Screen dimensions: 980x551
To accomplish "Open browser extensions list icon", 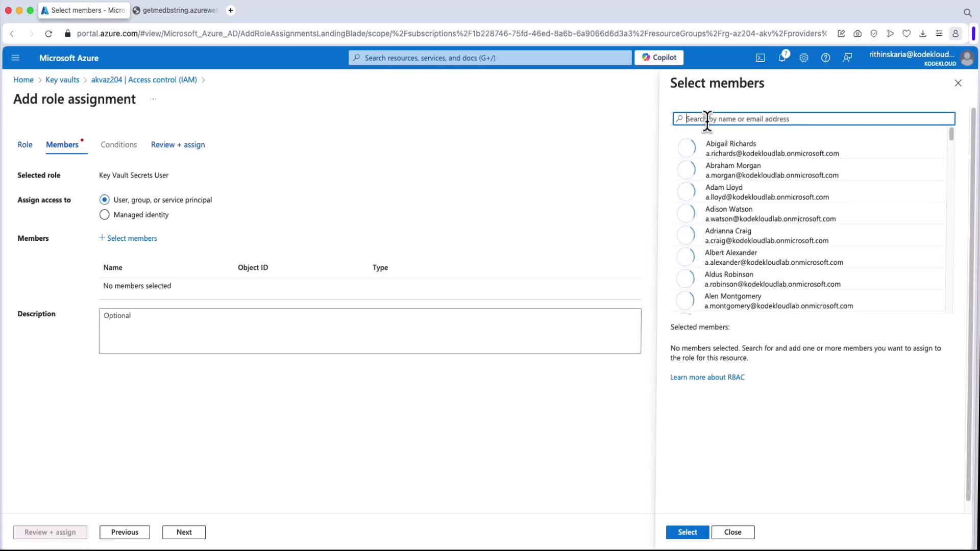I will pos(939,34).
